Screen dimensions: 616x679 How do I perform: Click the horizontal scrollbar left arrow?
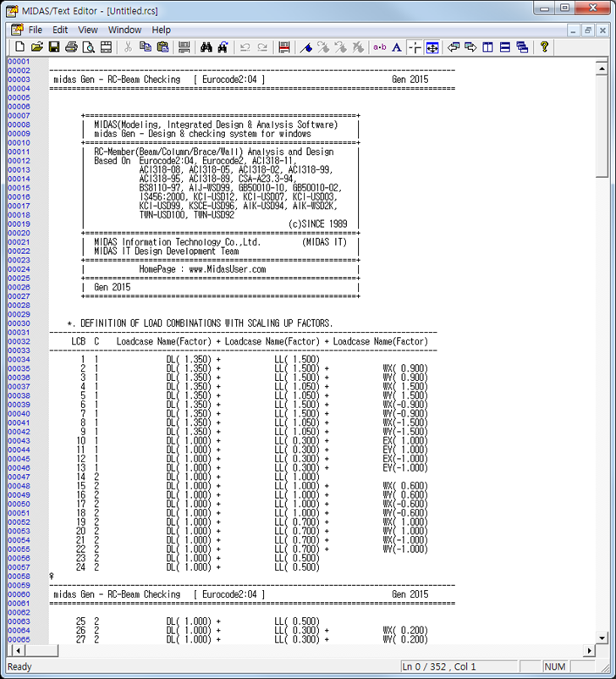[x=18, y=650]
